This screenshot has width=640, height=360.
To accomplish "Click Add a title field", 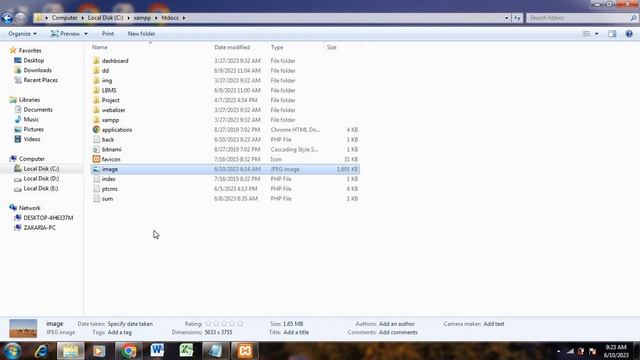I will tap(296, 332).
